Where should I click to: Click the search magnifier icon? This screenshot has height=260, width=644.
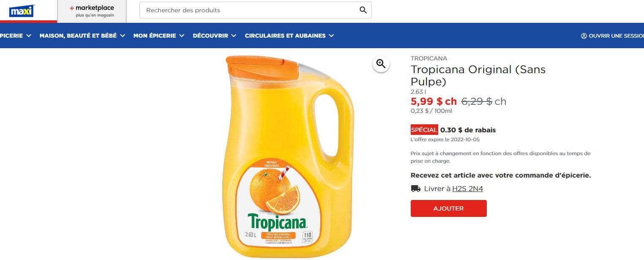(x=363, y=10)
